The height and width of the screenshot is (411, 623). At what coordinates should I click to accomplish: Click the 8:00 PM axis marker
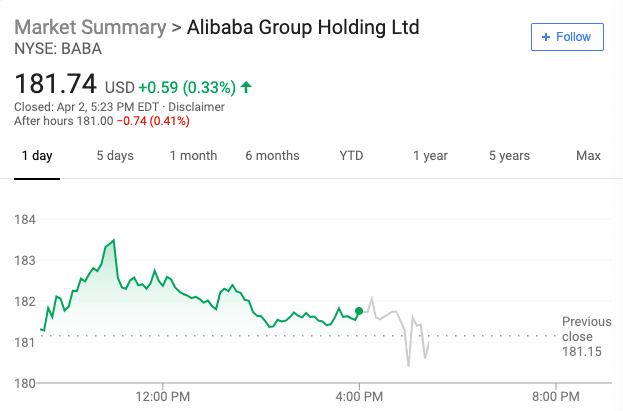point(555,396)
